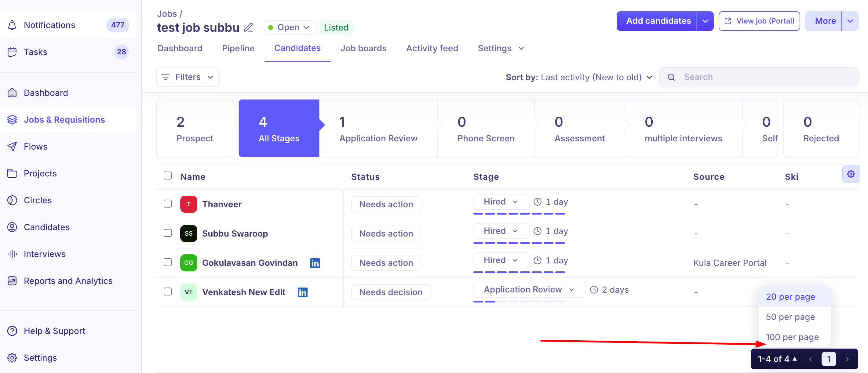The image size is (868, 373).
Task: Open the Open job status dropdown
Action: pyautogui.click(x=290, y=27)
